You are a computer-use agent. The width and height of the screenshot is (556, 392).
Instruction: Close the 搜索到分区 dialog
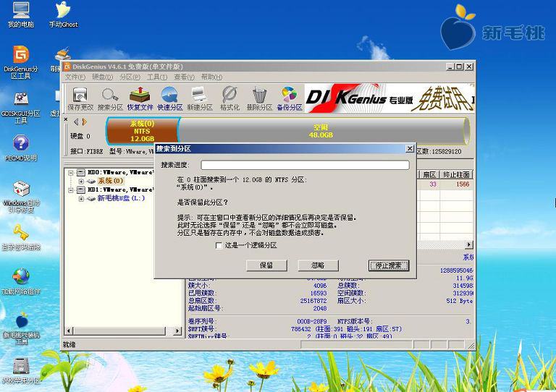click(410, 148)
